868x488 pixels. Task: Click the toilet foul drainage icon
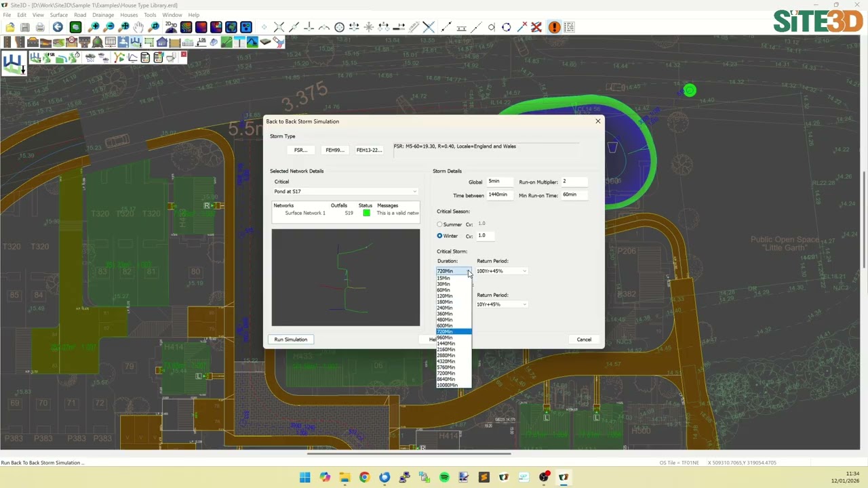pos(171,57)
